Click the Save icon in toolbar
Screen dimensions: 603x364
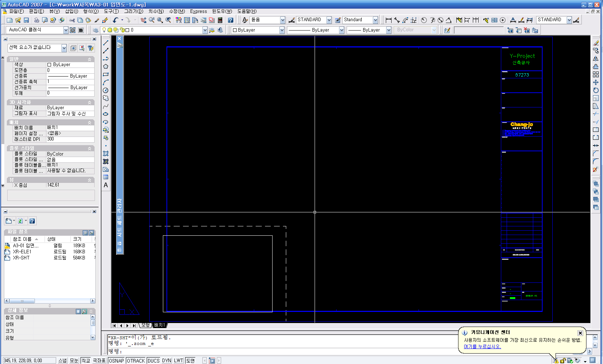click(x=26, y=20)
